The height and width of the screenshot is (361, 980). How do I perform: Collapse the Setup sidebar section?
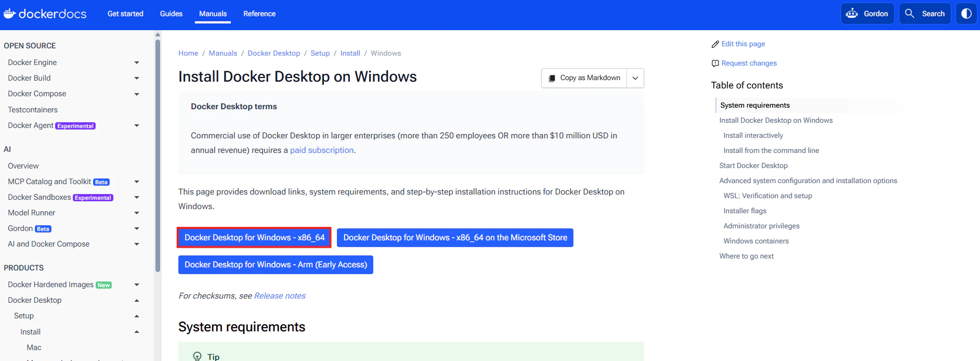tap(137, 316)
